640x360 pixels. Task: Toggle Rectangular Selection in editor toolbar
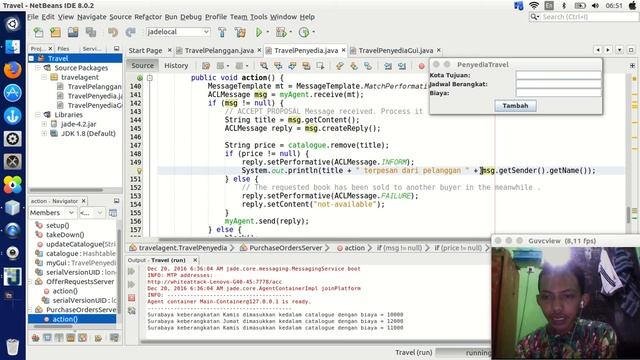(x=320, y=66)
